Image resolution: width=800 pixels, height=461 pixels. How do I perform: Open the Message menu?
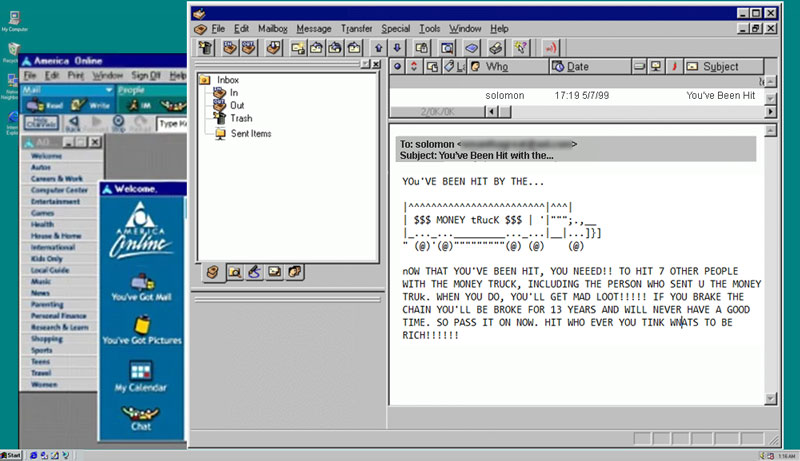pyautogui.click(x=314, y=29)
